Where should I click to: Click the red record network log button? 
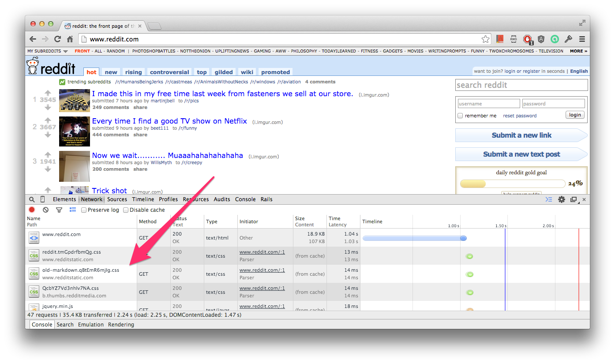(32, 210)
